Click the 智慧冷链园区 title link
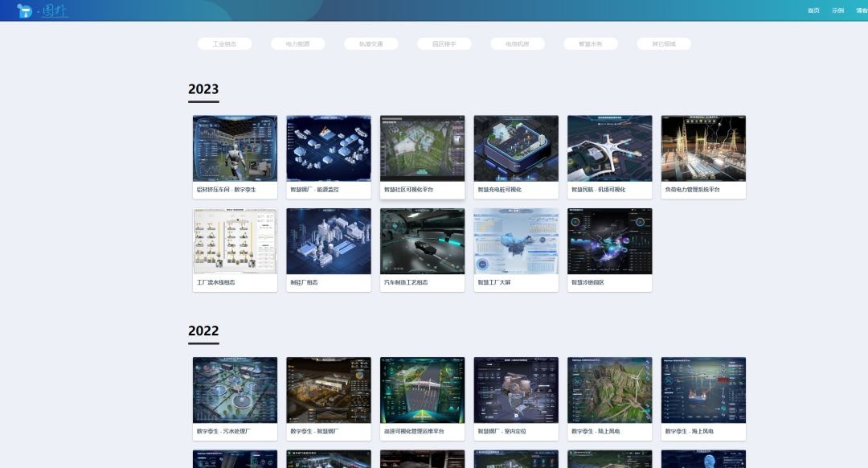This screenshot has width=868, height=468. (588, 283)
